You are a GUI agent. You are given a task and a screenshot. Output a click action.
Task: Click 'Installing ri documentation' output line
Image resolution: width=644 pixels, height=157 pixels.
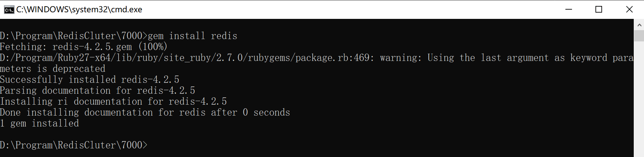pyautogui.click(x=114, y=101)
